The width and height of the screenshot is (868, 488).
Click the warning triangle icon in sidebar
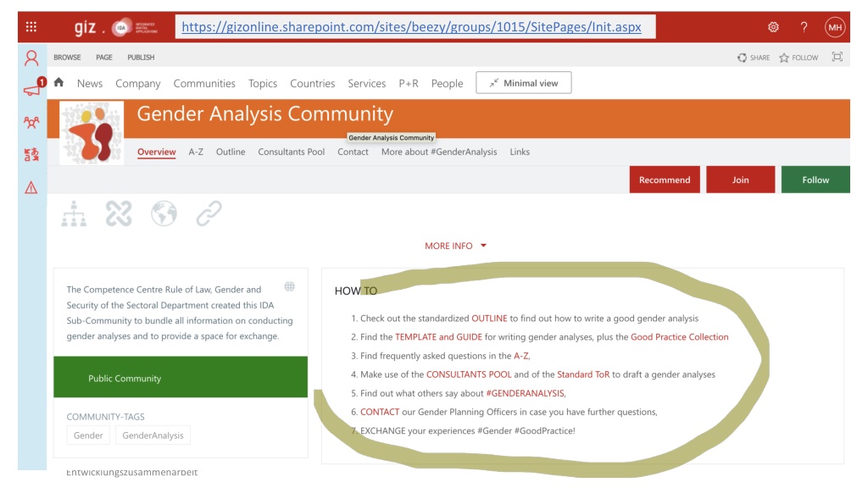click(x=31, y=187)
